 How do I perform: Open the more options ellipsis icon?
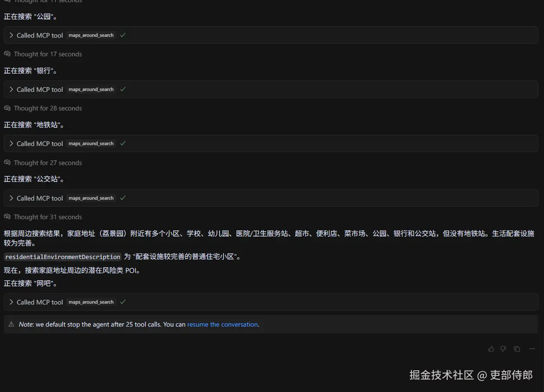tap(532, 349)
